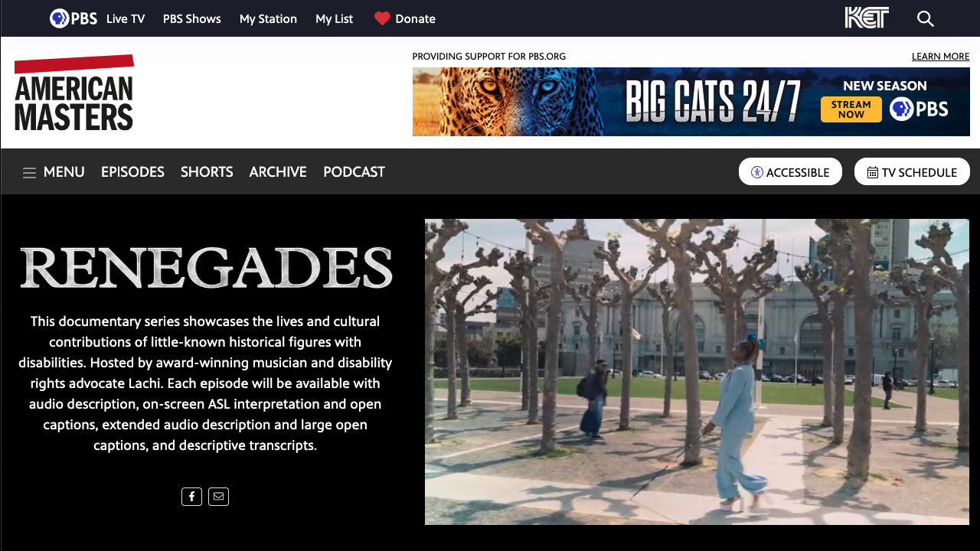Click the American Masters logo
The image size is (980, 551).
74,93
